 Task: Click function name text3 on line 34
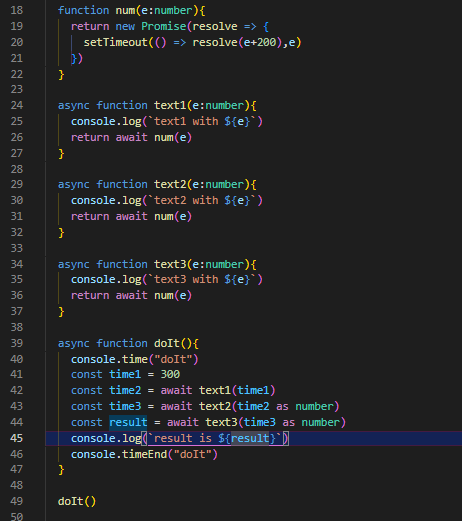pyautogui.click(x=170, y=264)
